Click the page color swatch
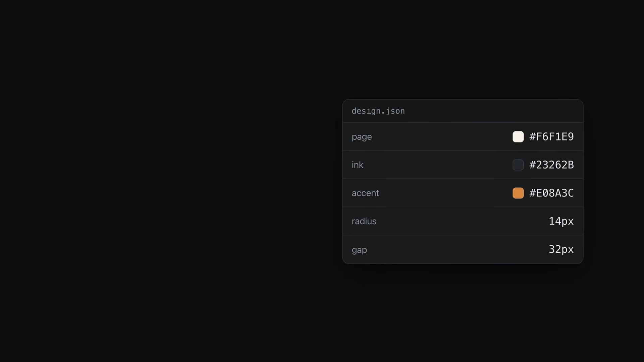Viewport: 644px width, 362px height. coord(518,137)
